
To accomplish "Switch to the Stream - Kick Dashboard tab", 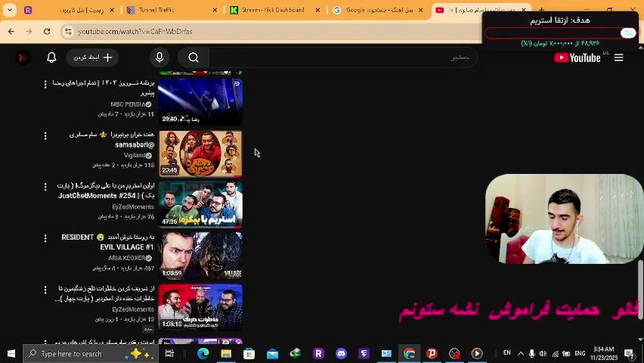I will point(273,10).
